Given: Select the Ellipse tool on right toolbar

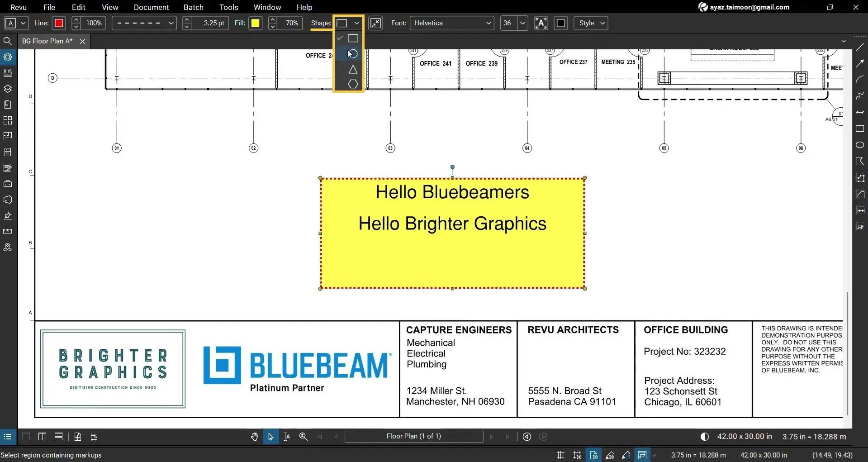Looking at the screenshot, I should point(860,144).
